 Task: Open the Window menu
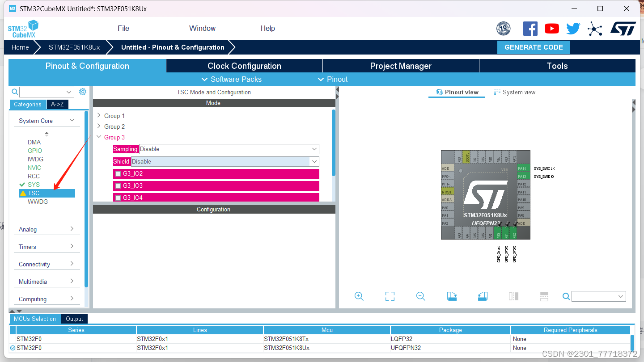click(202, 28)
